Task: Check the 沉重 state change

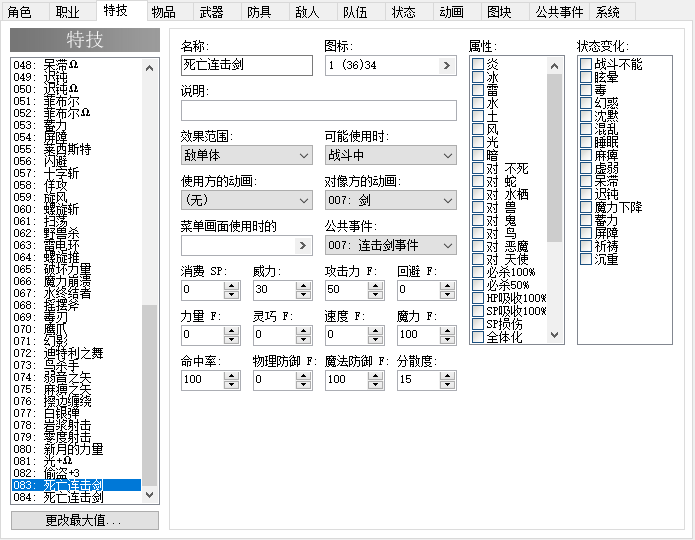Action: pos(586,259)
